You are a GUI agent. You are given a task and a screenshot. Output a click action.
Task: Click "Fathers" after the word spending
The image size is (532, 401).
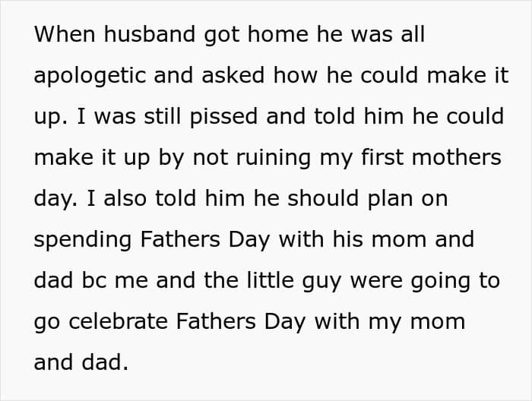pos(180,239)
